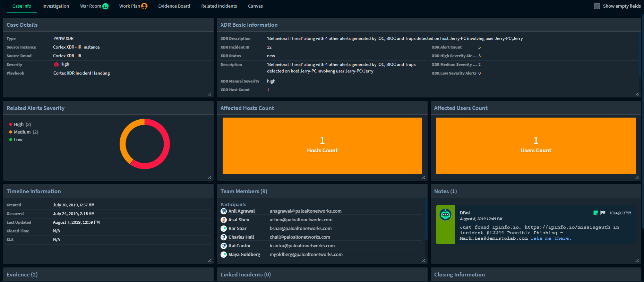Click email anagrawal@paloaltonetworks.com

[x=306, y=211]
